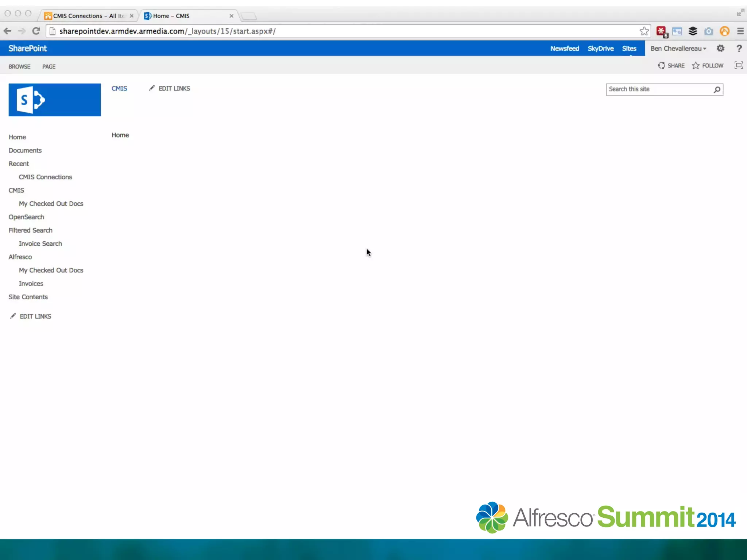The width and height of the screenshot is (747, 560).
Task: Click the SharePoint brand text
Action: click(x=28, y=48)
